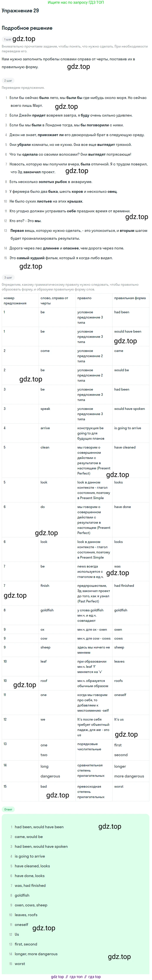The image size is (152, 980).
Task: Click the 'Подробное решение' heading
Action: pos(27,28)
